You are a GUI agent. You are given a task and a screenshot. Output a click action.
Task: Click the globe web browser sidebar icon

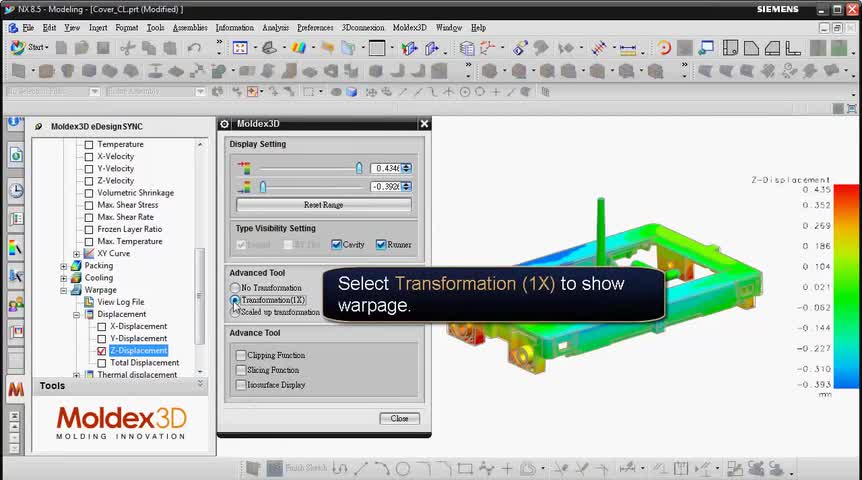(x=16, y=156)
